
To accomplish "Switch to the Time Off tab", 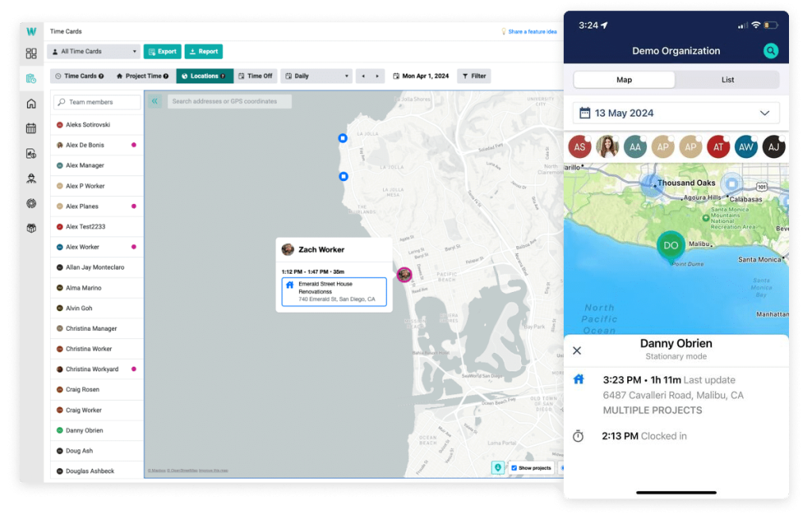I will pyautogui.click(x=255, y=76).
